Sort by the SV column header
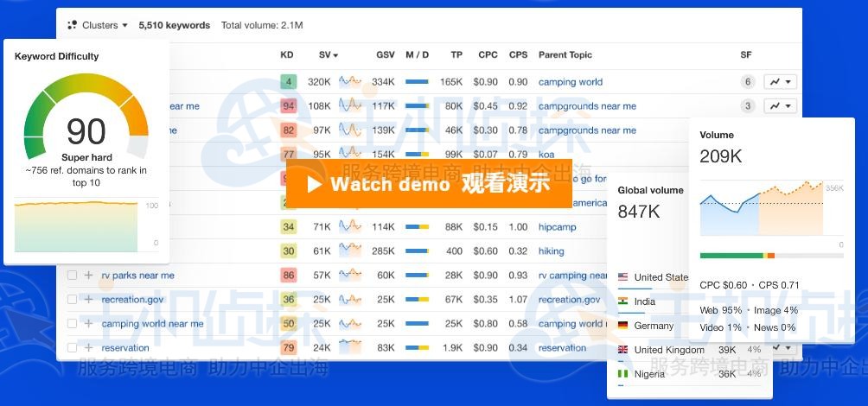The image size is (868, 406). (x=328, y=55)
